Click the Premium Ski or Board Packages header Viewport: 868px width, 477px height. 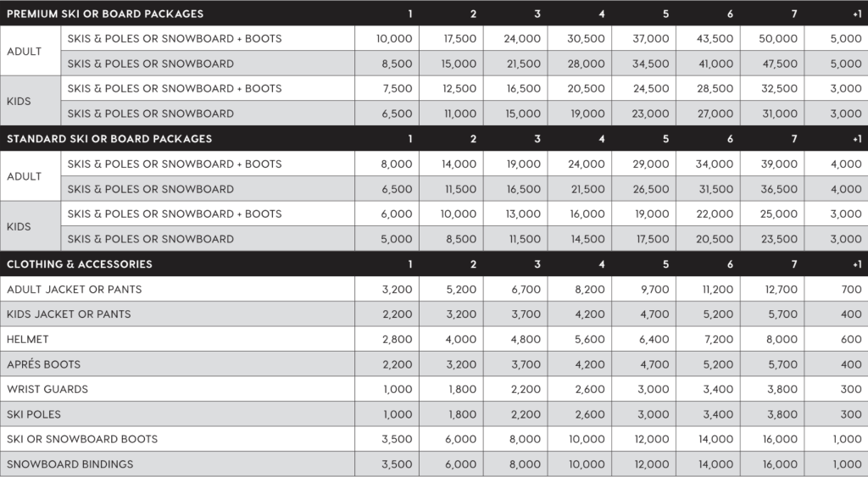point(105,14)
